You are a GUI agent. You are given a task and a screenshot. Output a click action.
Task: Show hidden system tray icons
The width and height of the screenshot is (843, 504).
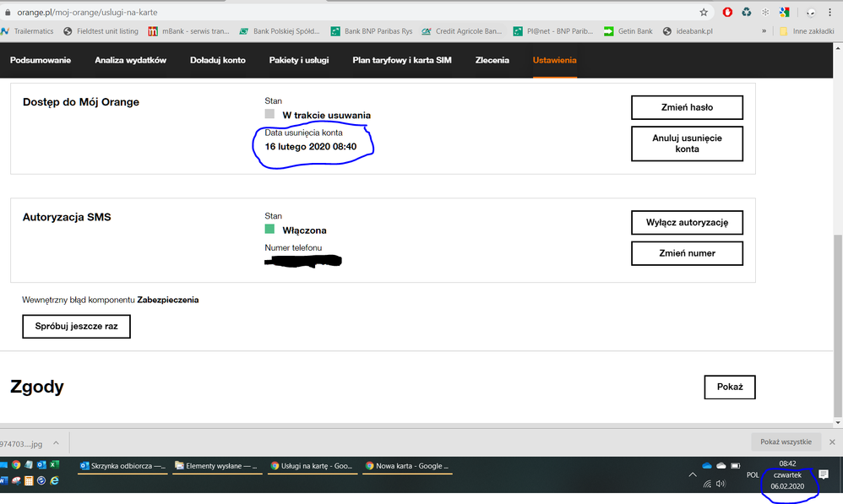[x=693, y=475]
